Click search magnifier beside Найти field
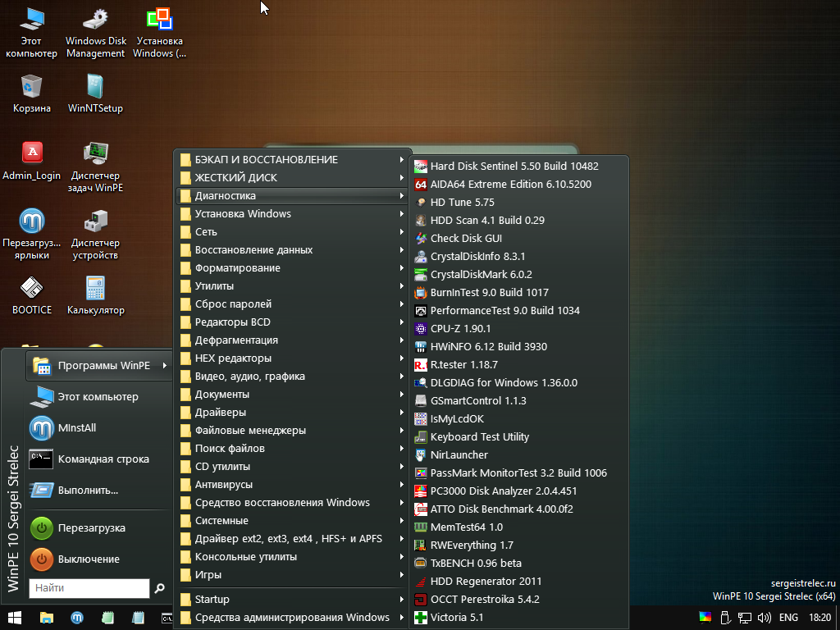 point(160,588)
